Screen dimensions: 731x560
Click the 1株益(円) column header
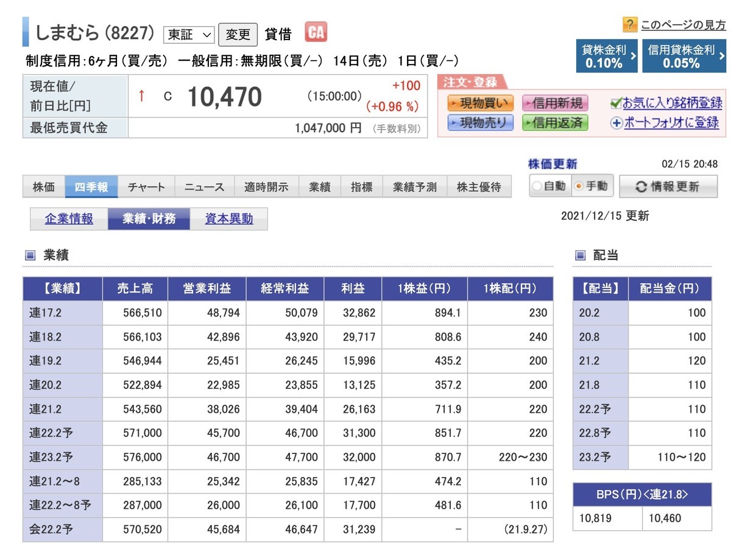click(425, 289)
